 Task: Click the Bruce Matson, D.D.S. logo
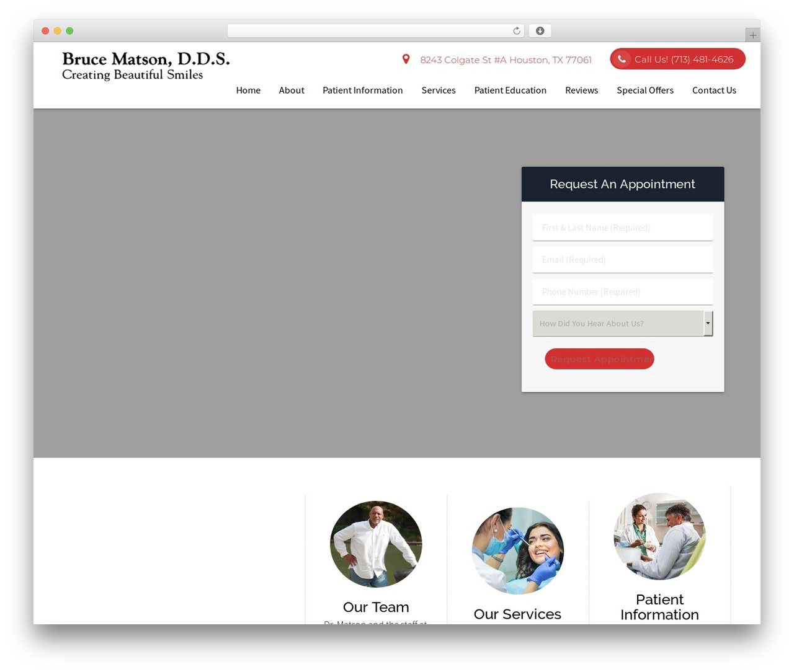(x=146, y=66)
